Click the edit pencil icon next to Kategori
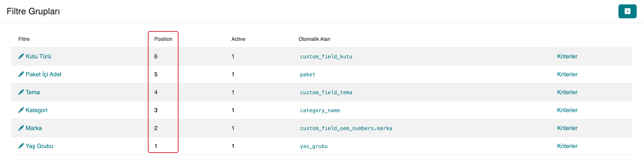This screenshot has height=161, width=644. tap(21, 110)
